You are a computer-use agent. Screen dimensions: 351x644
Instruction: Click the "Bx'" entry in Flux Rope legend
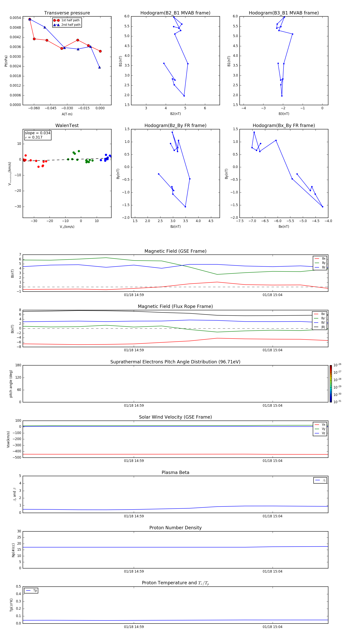click(x=320, y=314)
